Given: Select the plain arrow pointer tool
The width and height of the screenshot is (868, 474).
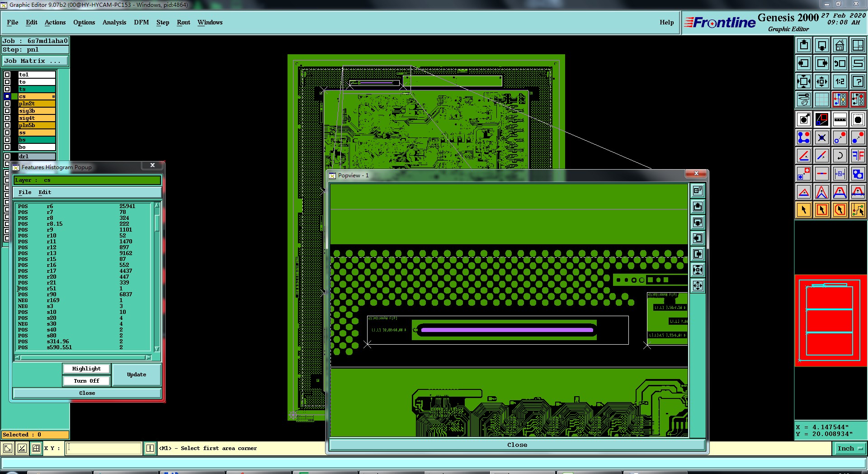Looking at the screenshot, I should tap(804, 210).
